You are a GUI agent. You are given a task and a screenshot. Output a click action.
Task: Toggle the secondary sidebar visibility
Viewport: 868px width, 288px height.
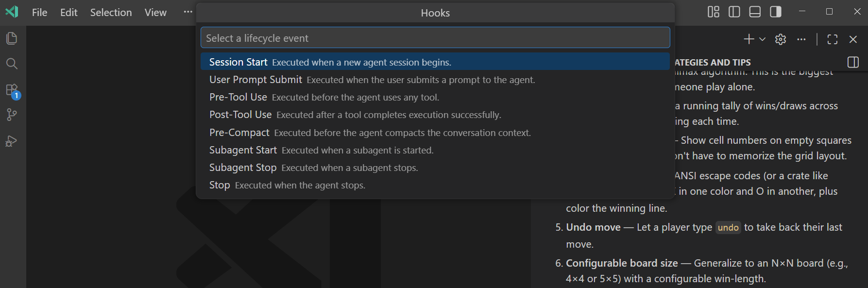tap(775, 12)
